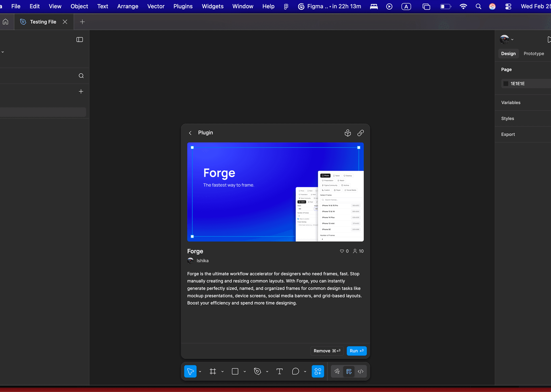Screen dimensions: 551x392
Task: Copy link to Forge plugin
Action: [360, 133]
